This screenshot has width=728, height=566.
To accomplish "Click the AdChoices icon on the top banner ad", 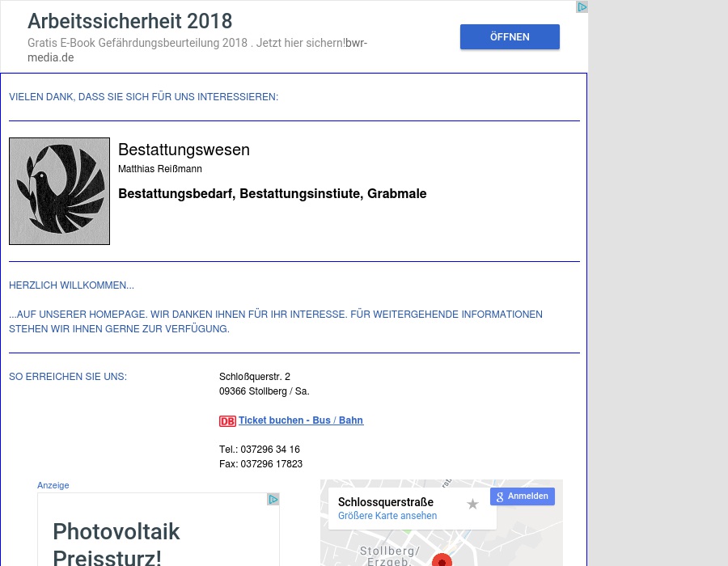I will [582, 7].
